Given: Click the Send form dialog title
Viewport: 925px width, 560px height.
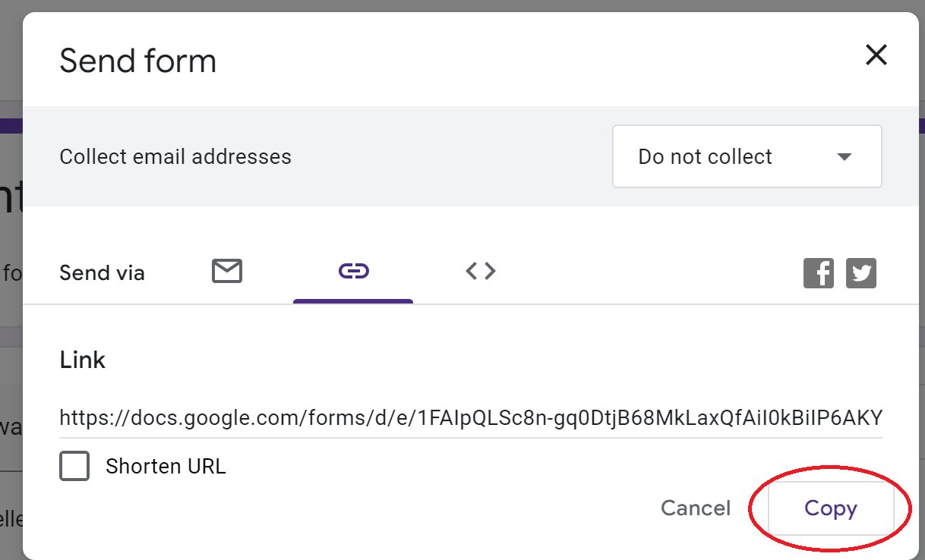Looking at the screenshot, I should click(138, 61).
